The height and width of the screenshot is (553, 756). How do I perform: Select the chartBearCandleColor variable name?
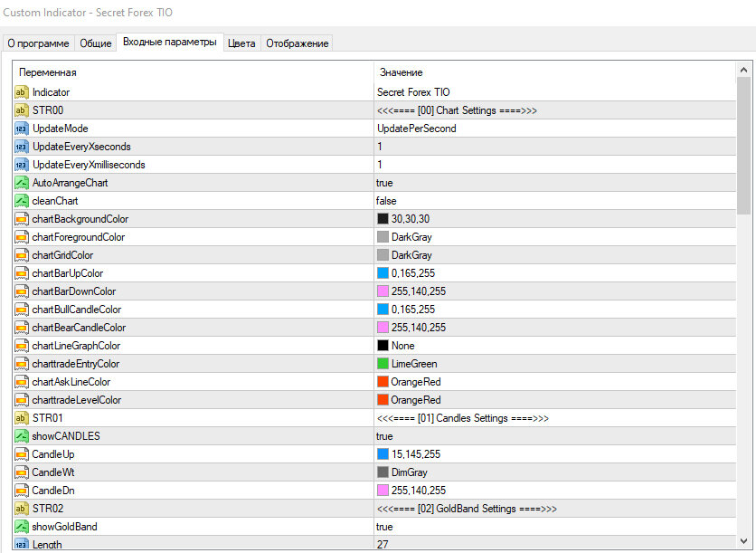click(x=79, y=328)
